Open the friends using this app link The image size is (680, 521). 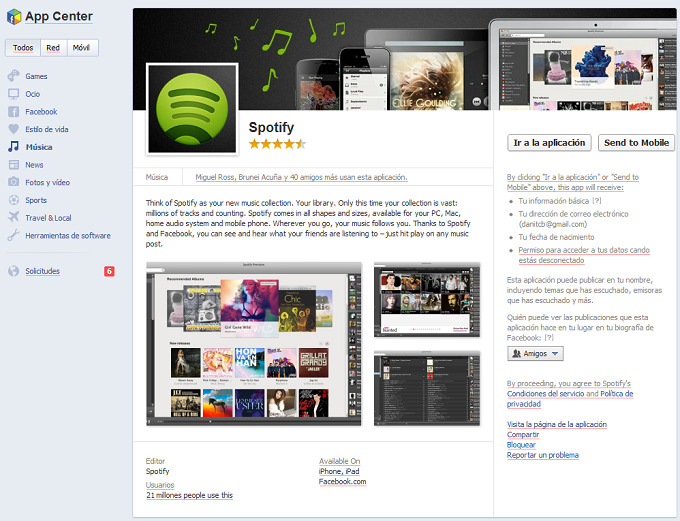(x=301, y=177)
